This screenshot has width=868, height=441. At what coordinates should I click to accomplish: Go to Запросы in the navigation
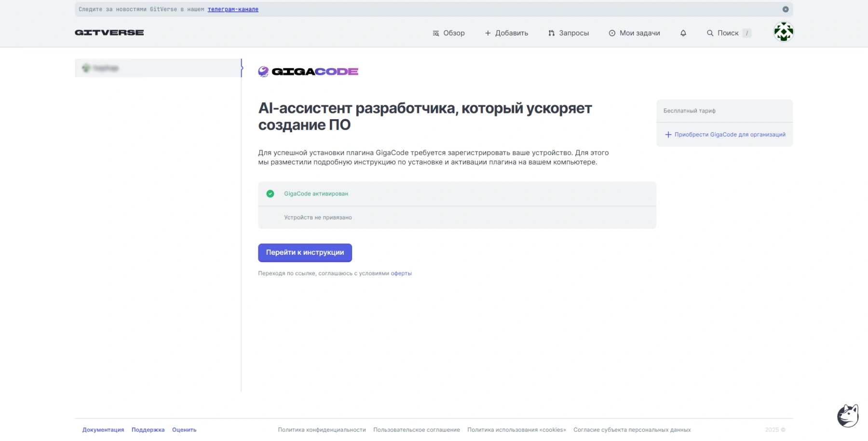click(x=569, y=33)
